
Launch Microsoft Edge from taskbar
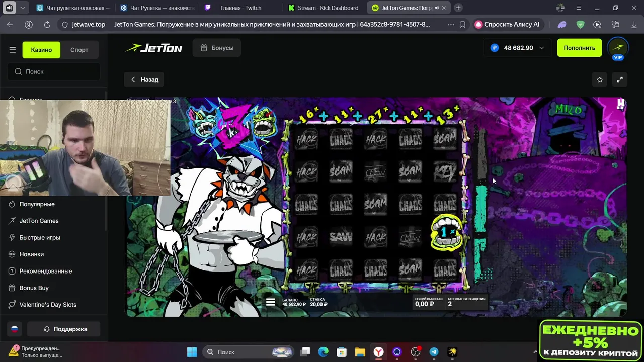(324, 352)
